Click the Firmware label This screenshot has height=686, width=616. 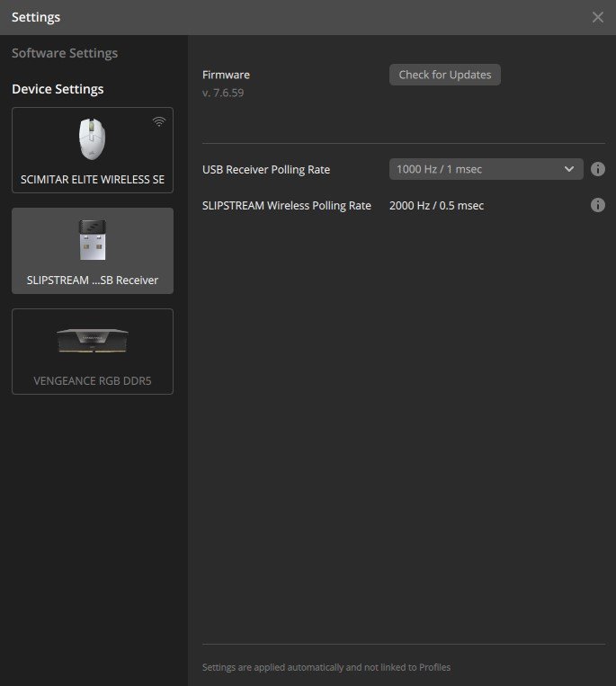coord(226,75)
